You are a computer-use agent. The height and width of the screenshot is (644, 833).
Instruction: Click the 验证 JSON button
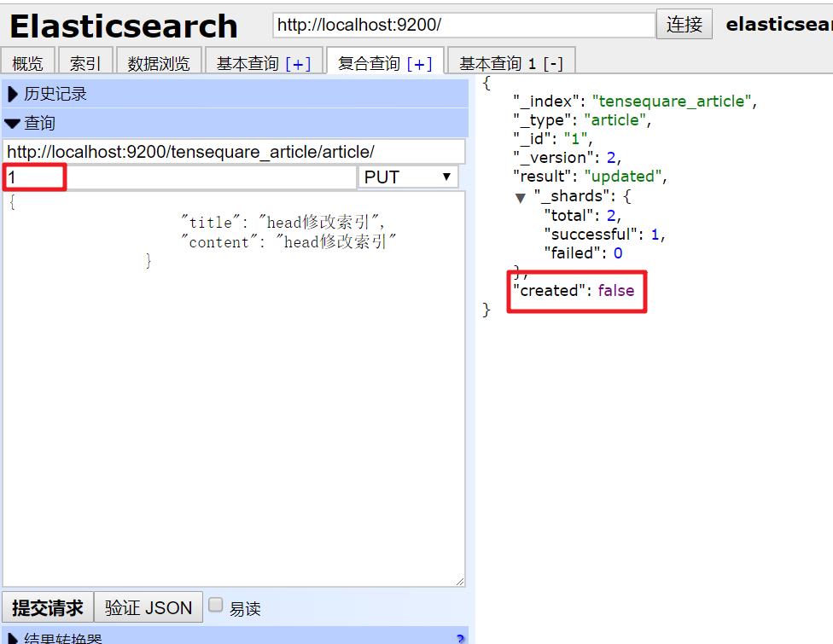[149, 607]
